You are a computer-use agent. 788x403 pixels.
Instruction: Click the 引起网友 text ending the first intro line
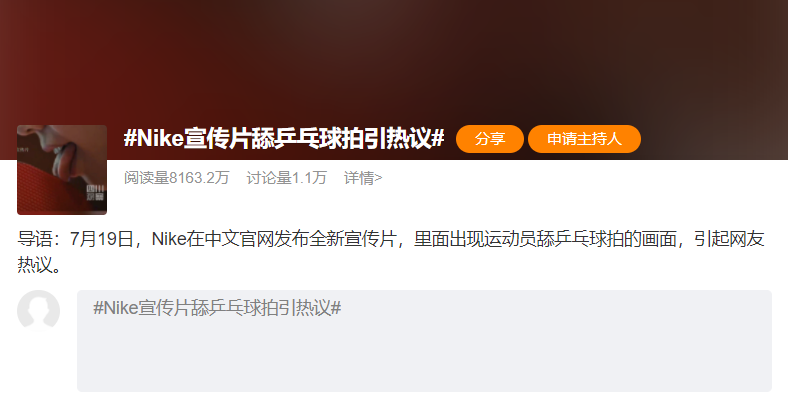[x=729, y=239]
